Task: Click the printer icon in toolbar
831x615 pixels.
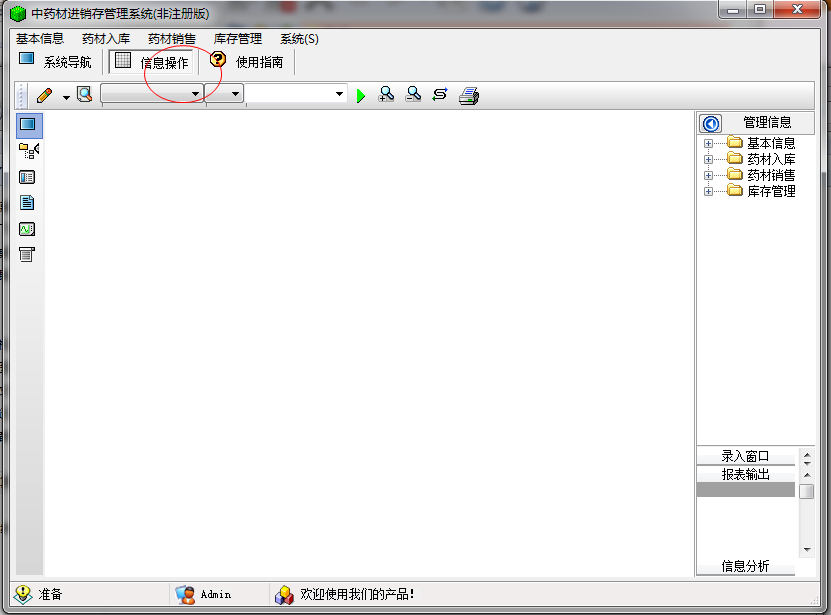Action: coord(469,95)
